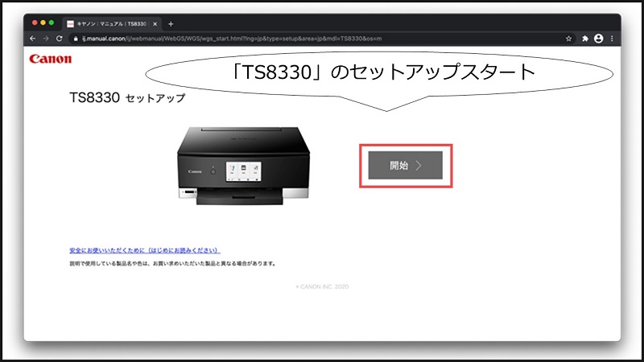Click the 開始 start button
644x362 pixels.
click(x=405, y=166)
